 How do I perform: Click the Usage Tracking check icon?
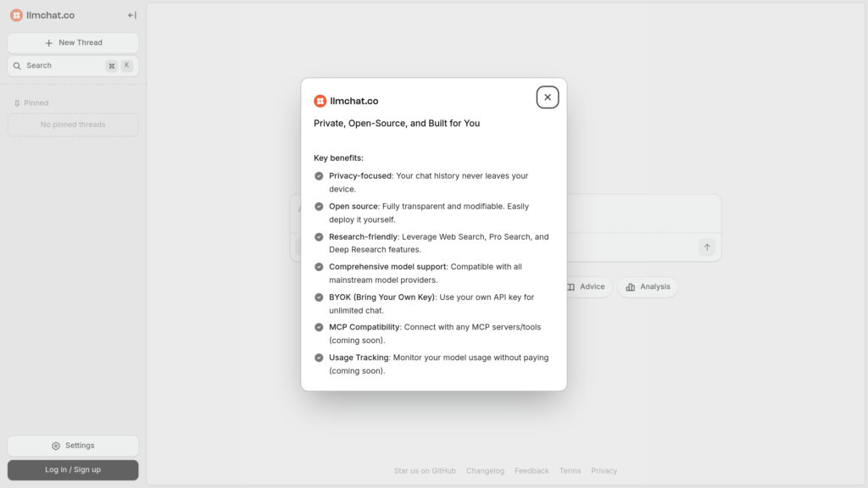click(x=319, y=358)
